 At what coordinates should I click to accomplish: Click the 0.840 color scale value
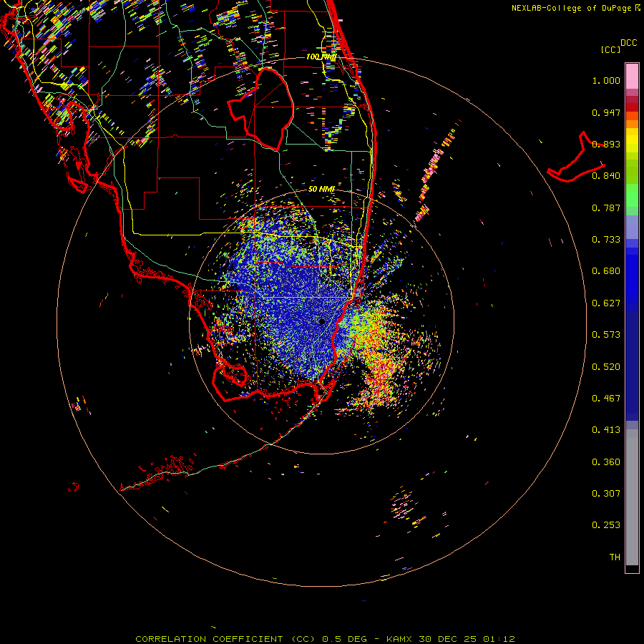[x=606, y=176]
